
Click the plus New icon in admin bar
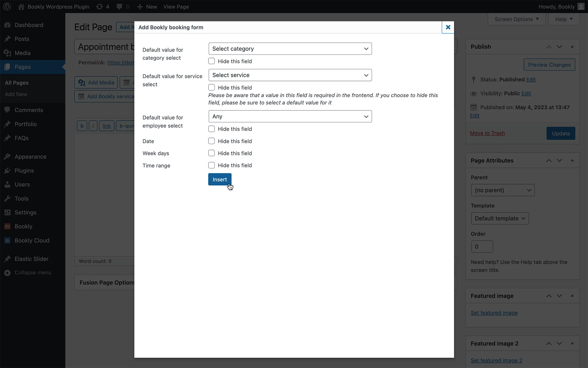pyautogui.click(x=140, y=6)
